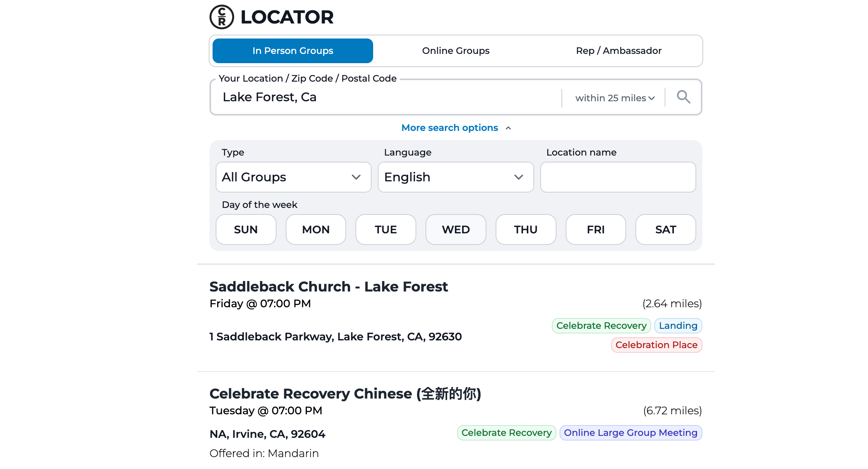Switch to the Online Groups tab

456,51
